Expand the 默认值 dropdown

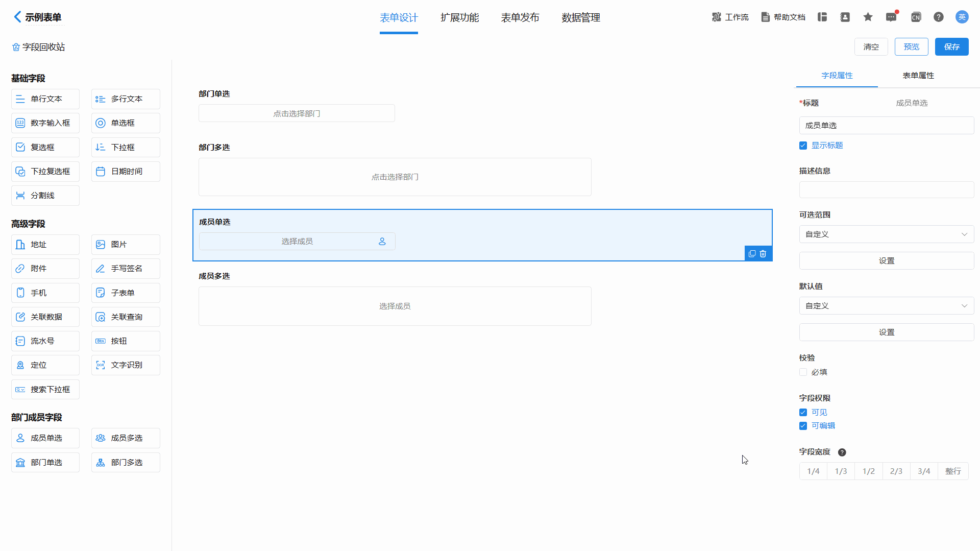point(886,306)
